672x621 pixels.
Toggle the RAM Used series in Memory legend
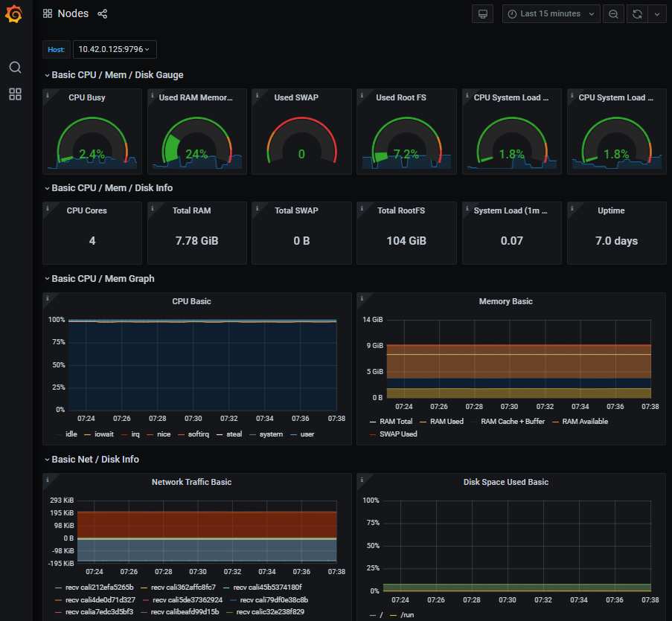[447, 422]
